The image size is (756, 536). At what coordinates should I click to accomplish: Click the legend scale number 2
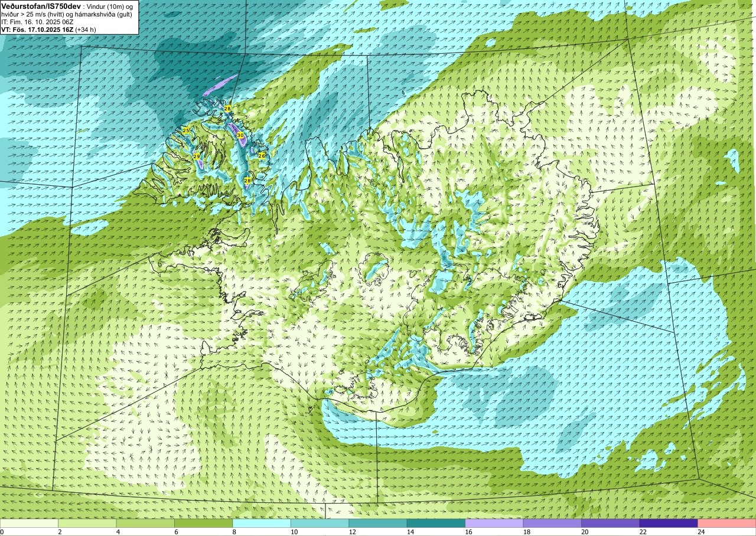coord(58,532)
